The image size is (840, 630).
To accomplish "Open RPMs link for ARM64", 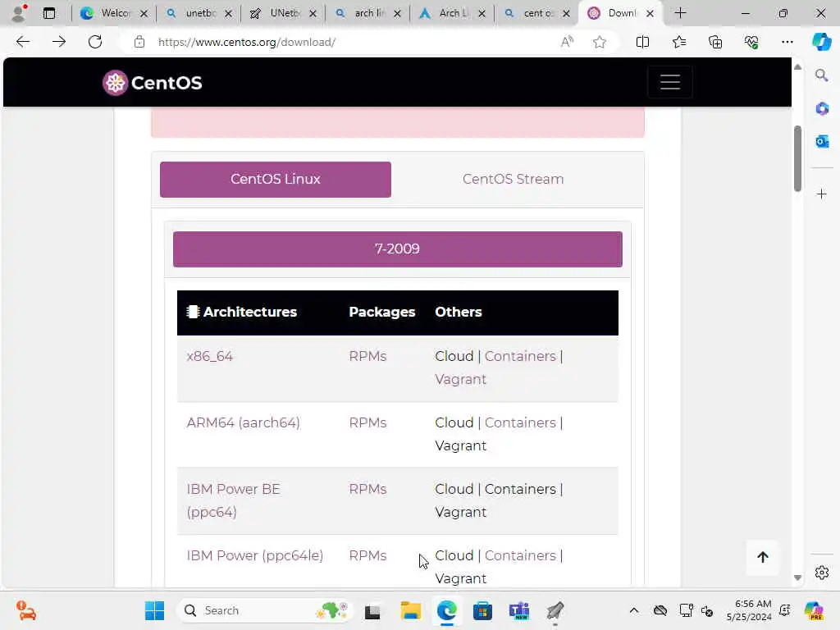I will click(x=367, y=422).
